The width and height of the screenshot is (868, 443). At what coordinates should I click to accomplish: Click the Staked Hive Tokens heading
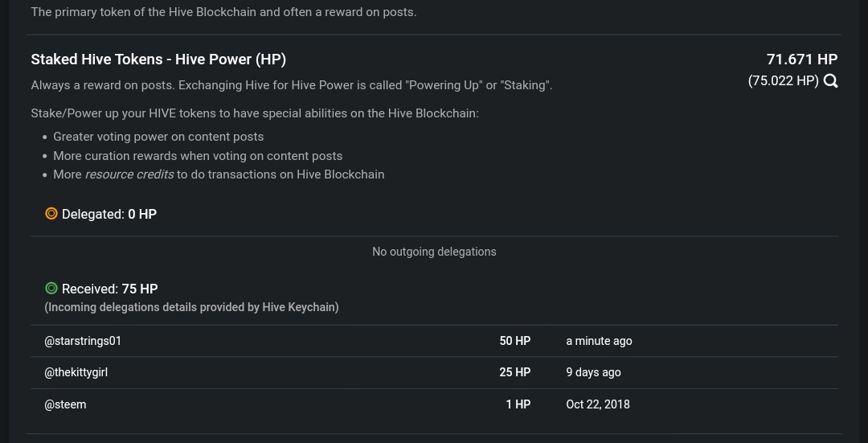pyautogui.click(x=158, y=59)
